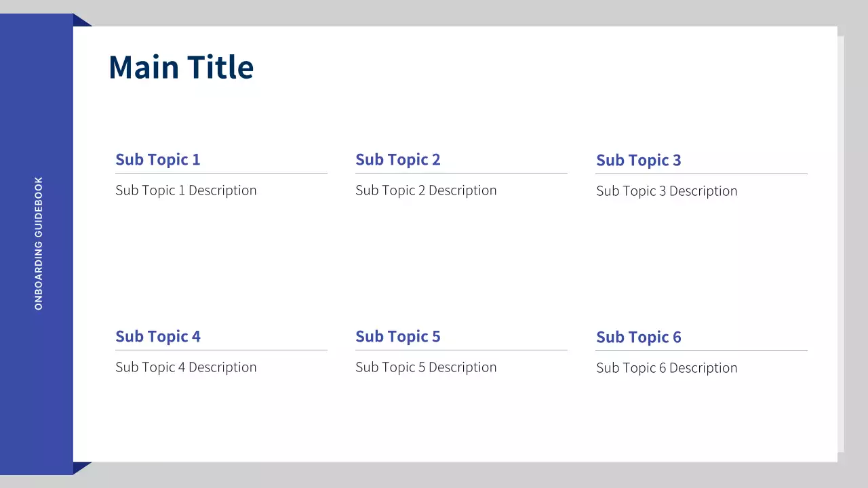Click the Sub Topic 2 Description text
Image resolution: width=868 pixels, height=488 pixels.
(x=426, y=190)
